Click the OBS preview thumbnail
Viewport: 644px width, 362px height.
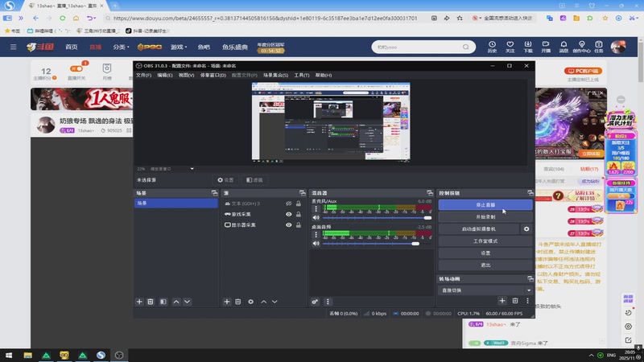coord(331,122)
